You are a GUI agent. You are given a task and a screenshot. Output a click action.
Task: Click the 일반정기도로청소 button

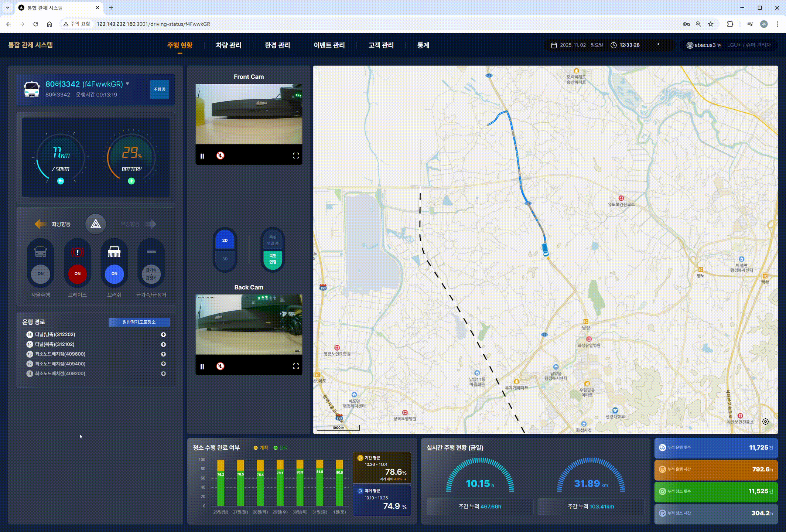coord(139,322)
